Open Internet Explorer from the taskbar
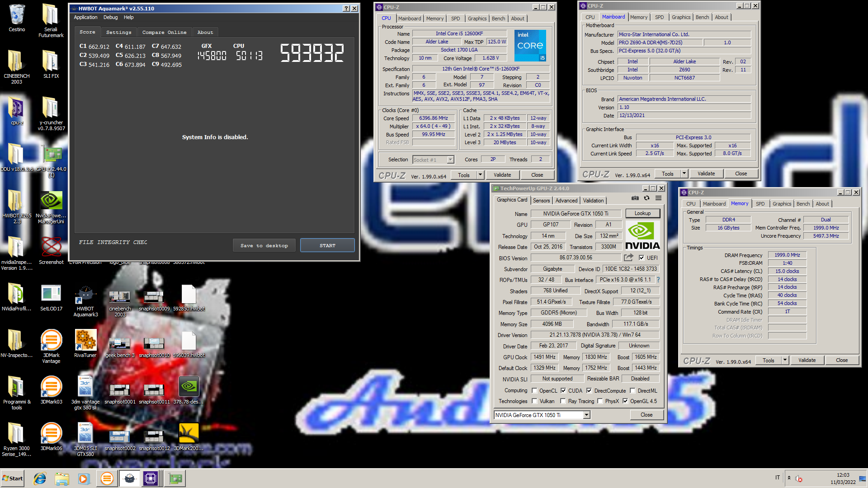Screen dimensions: 868x488 (x=40, y=479)
